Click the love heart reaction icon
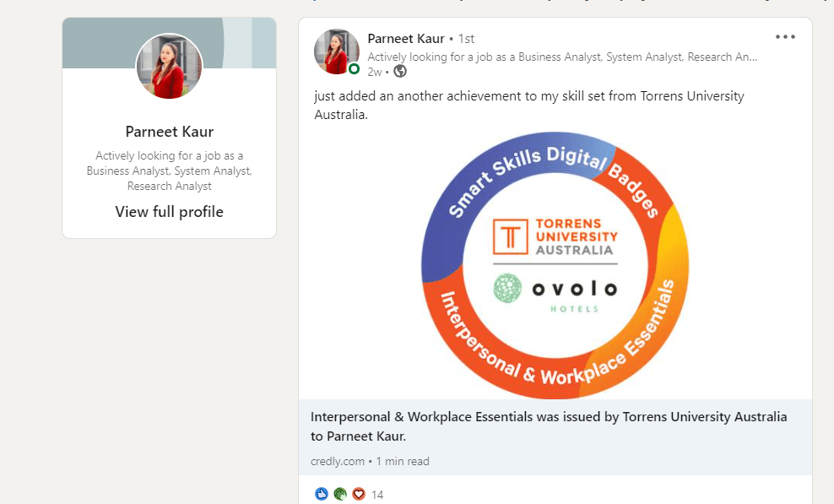This screenshot has width=834, height=504. [x=359, y=494]
